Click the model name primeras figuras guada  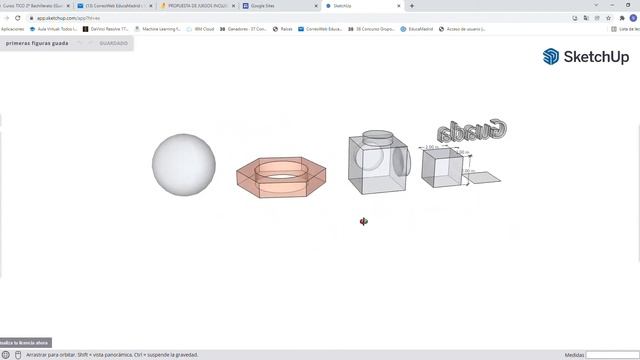(37, 43)
